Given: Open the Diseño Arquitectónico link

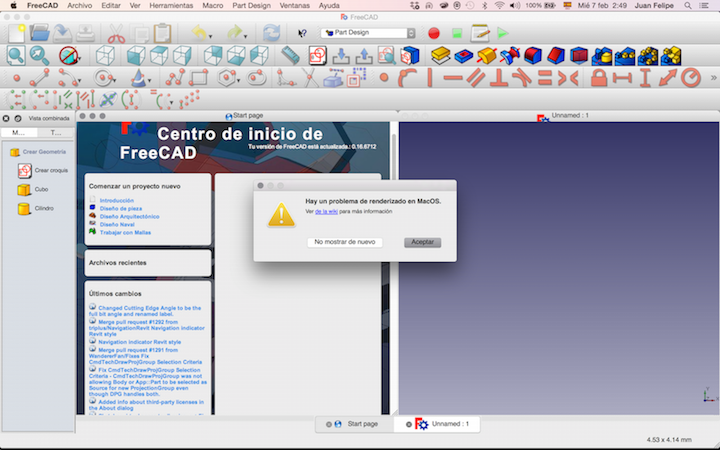Looking at the screenshot, I should (129, 216).
